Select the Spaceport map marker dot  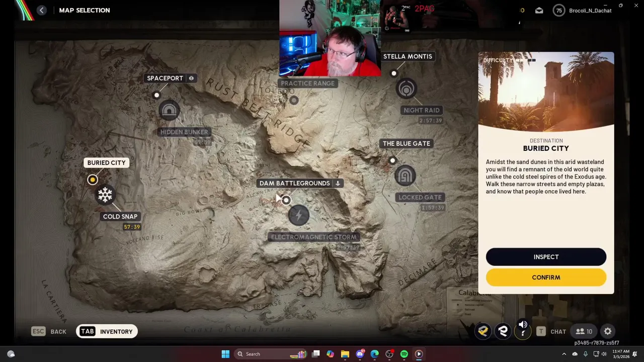pos(156,95)
